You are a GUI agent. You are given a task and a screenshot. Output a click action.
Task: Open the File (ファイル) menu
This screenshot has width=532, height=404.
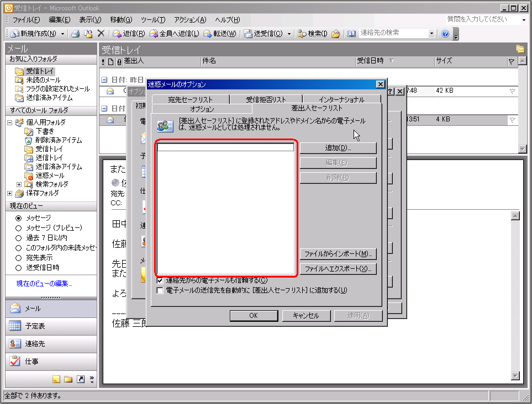[26, 20]
